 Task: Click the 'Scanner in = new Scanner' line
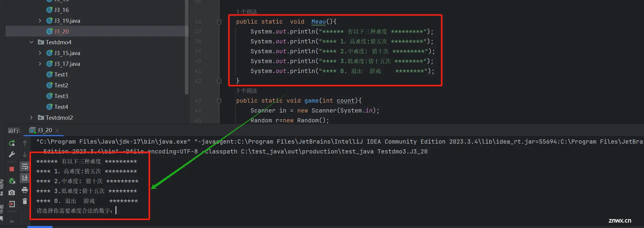click(x=315, y=110)
